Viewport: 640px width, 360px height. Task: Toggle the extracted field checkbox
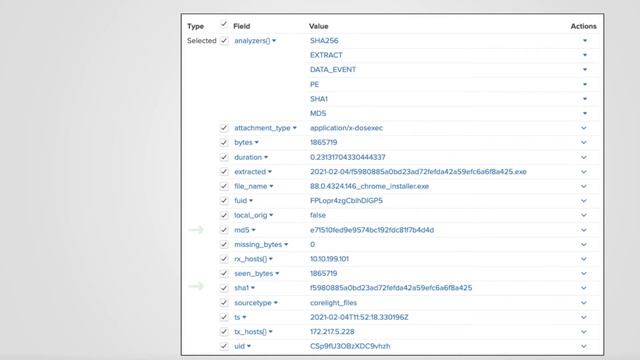tap(224, 171)
